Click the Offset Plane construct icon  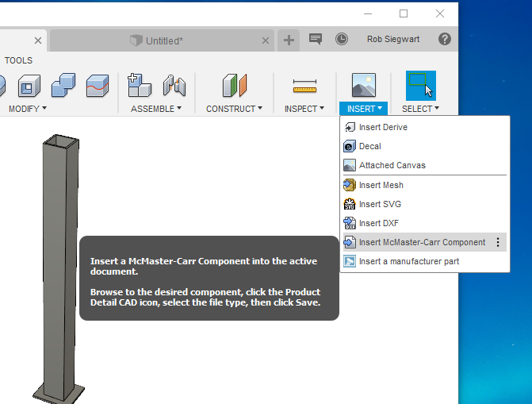pyautogui.click(x=235, y=85)
